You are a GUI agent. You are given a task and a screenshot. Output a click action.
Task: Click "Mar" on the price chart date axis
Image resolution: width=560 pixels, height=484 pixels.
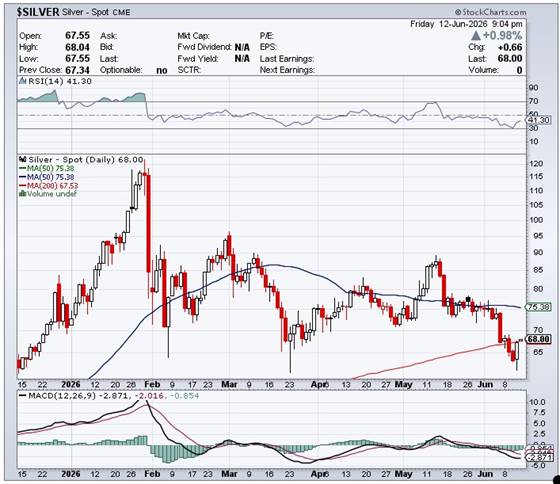coord(229,385)
